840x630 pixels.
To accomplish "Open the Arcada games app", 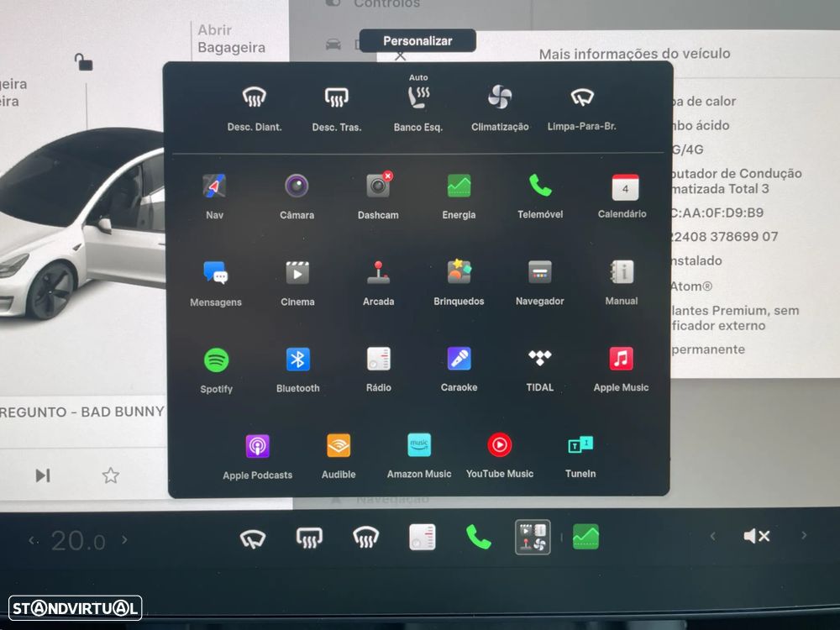I will click(x=379, y=283).
